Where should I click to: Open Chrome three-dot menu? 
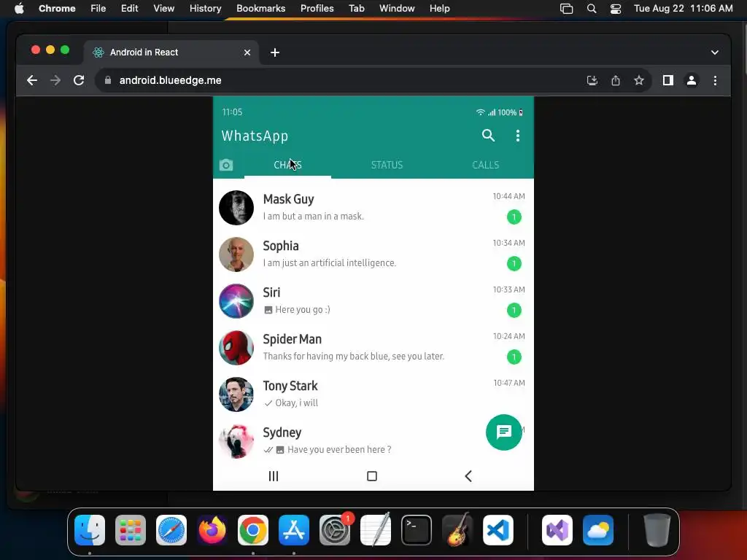(715, 80)
